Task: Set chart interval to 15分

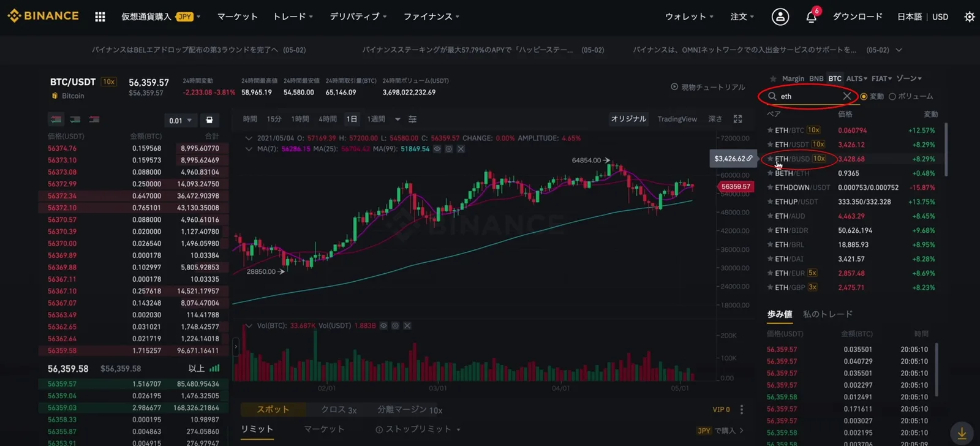Action: [274, 119]
